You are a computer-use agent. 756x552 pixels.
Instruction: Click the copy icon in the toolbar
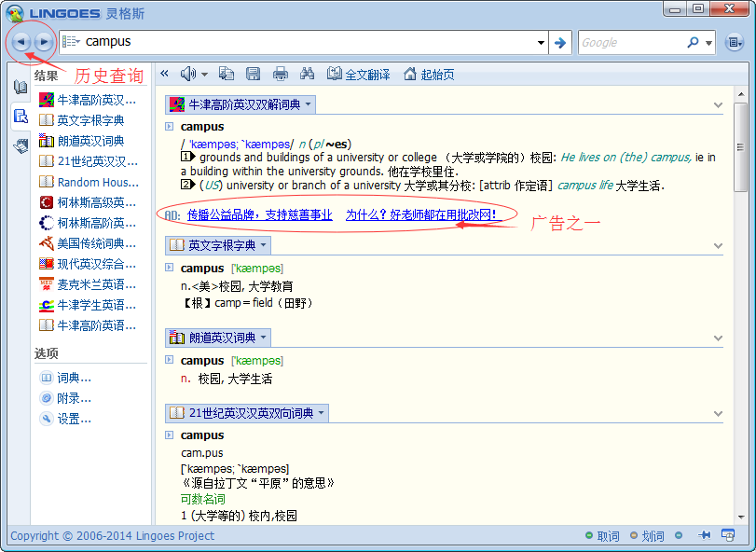tap(227, 74)
